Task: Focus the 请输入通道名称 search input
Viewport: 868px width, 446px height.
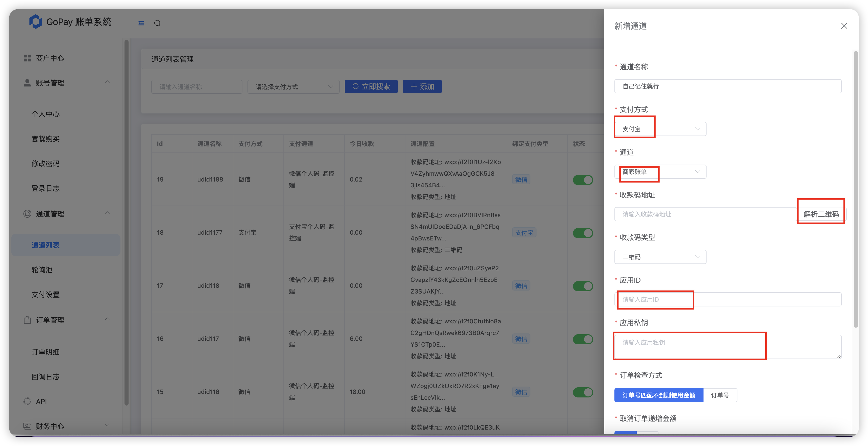Action: click(197, 87)
